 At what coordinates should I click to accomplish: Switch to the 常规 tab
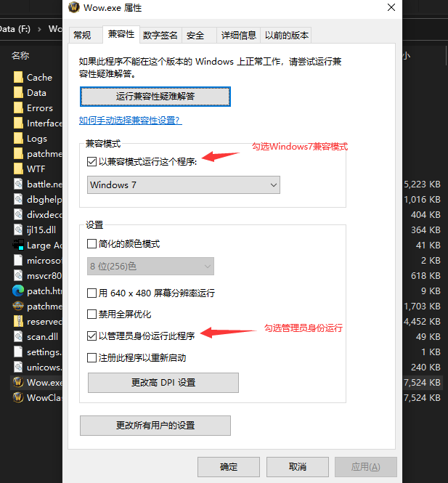point(85,35)
